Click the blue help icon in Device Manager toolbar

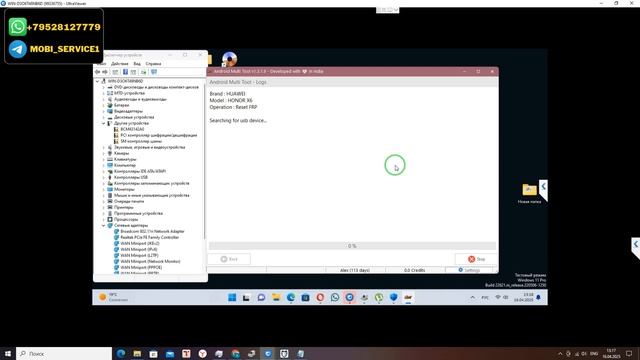pyautogui.click(x=125, y=72)
